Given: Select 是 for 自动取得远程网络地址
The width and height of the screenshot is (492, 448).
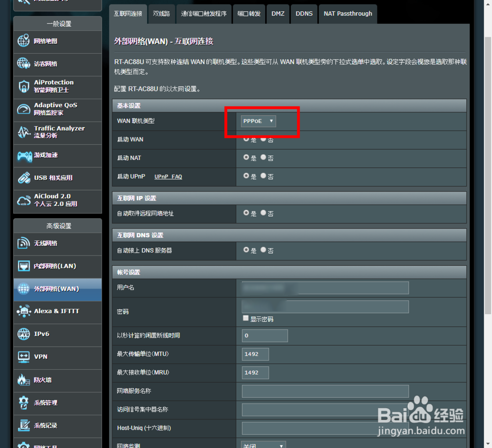Looking at the screenshot, I should pyautogui.click(x=246, y=213).
